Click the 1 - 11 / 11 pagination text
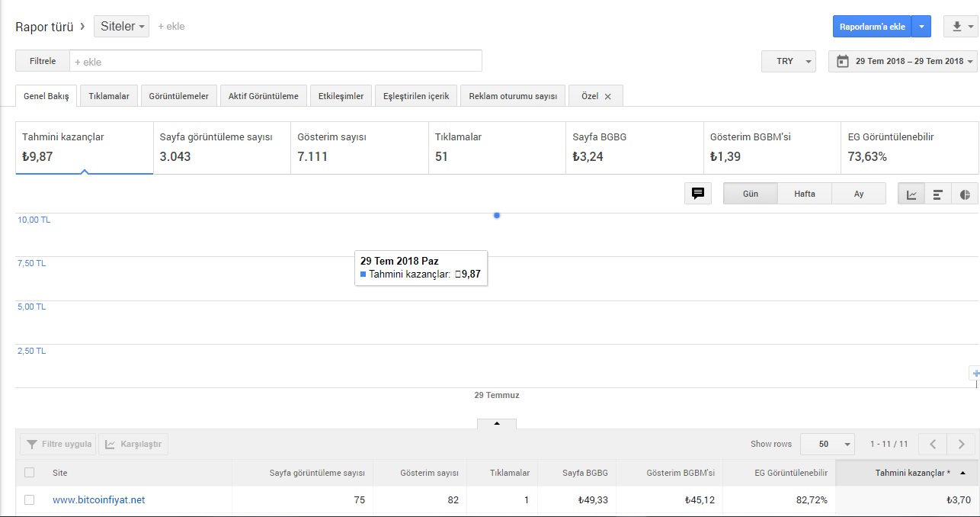The width and height of the screenshot is (980, 517). point(889,444)
